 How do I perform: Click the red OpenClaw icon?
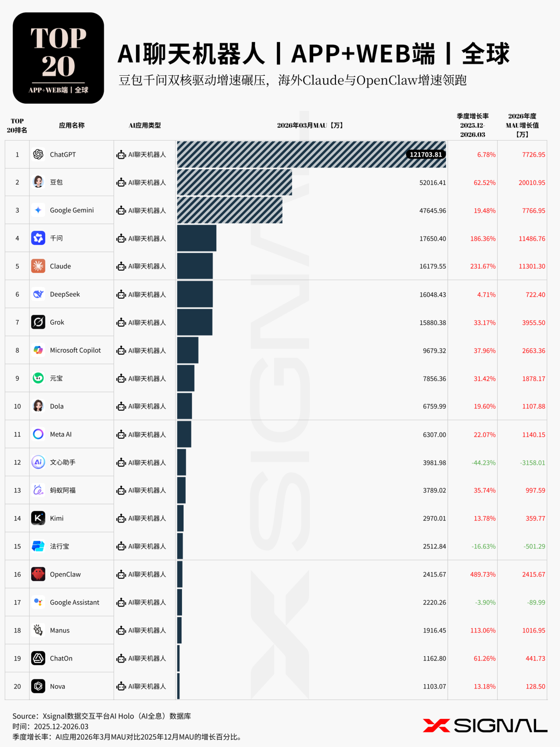(38, 574)
